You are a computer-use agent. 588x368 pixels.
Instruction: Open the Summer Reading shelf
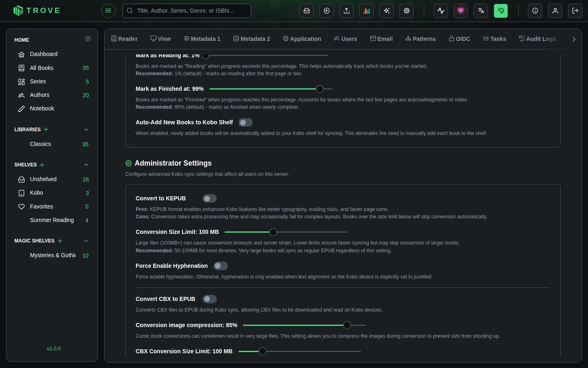pos(52,220)
